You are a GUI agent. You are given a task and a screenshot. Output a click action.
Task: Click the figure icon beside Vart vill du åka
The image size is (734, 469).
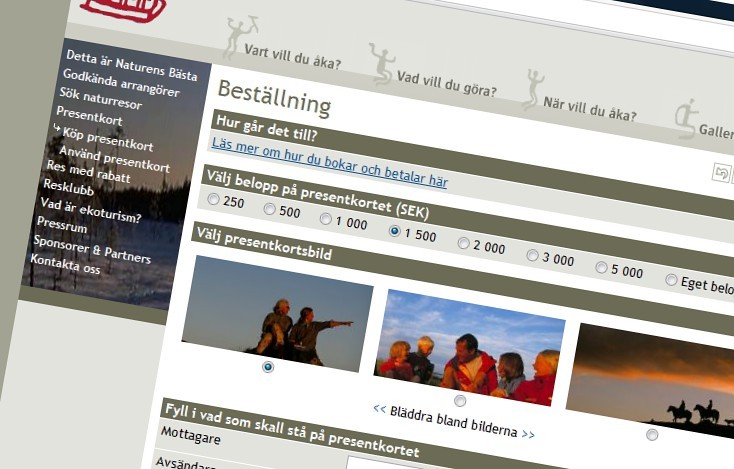coord(240,37)
